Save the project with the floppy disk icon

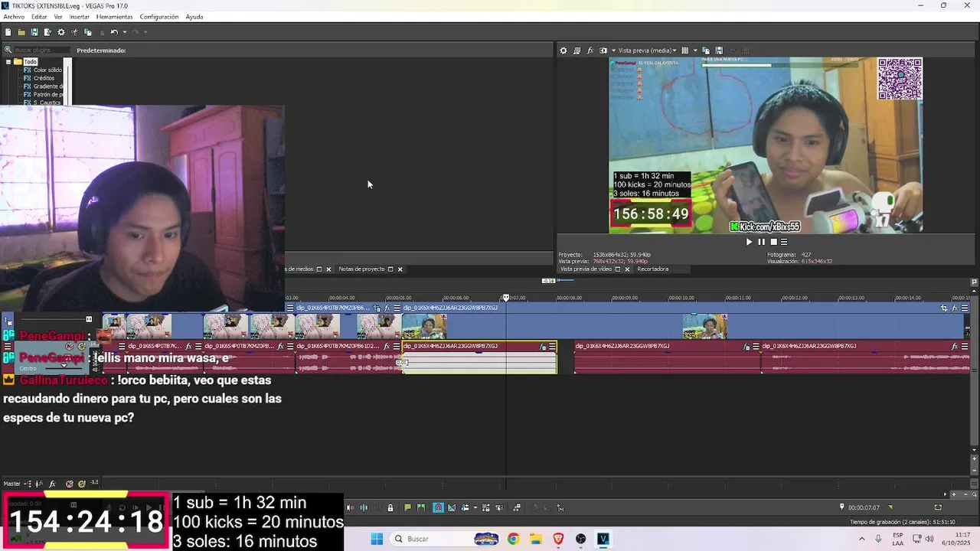click(x=34, y=32)
